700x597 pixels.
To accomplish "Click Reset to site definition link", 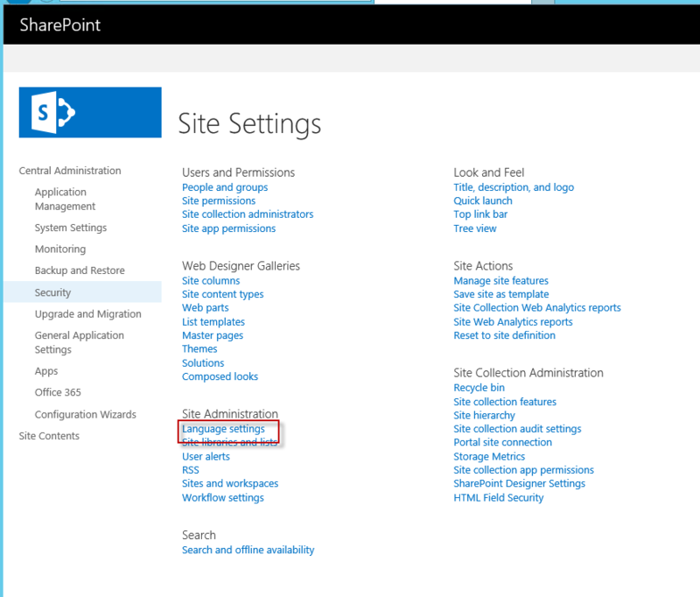I will coord(505,335).
